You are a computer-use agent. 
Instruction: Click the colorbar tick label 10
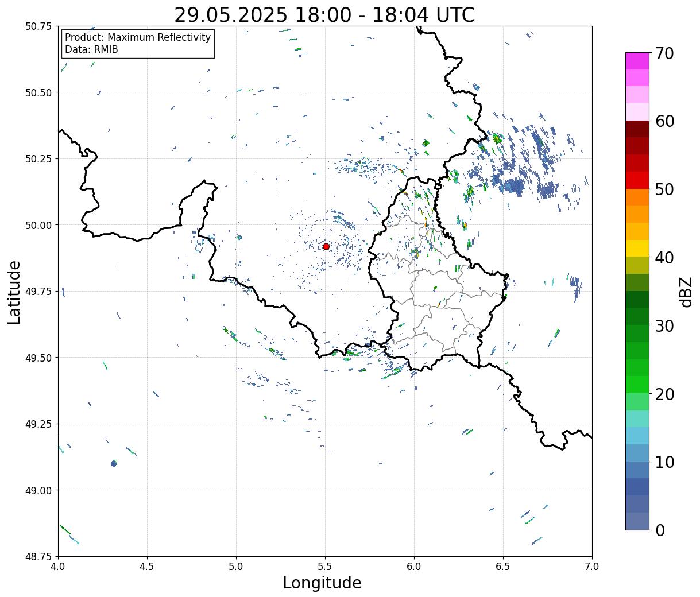664,462
